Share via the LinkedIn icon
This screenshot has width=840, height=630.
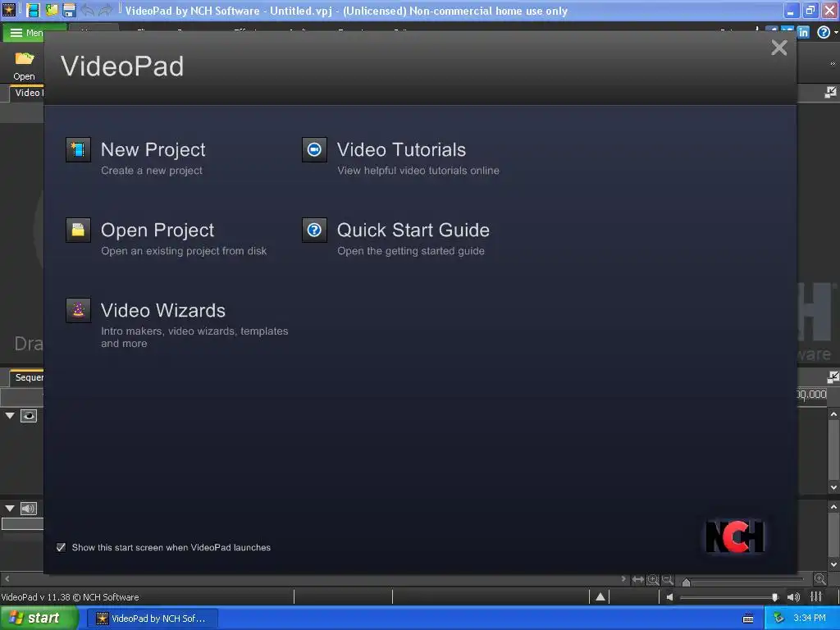click(x=803, y=33)
